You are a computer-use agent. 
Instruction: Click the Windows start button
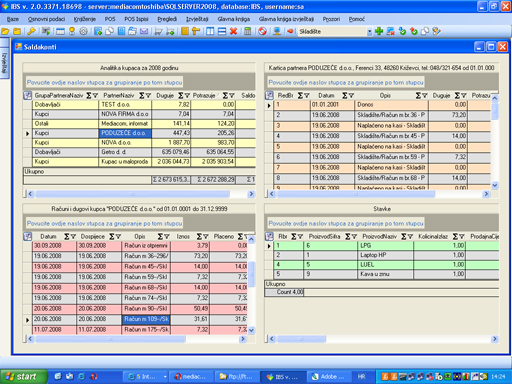(x=23, y=377)
